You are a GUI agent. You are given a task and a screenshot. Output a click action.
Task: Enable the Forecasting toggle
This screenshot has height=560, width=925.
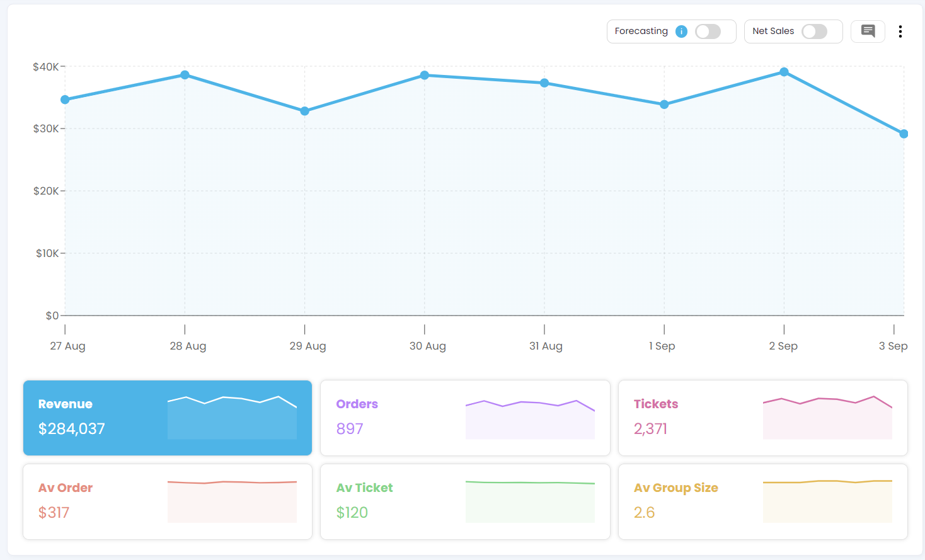tap(708, 31)
